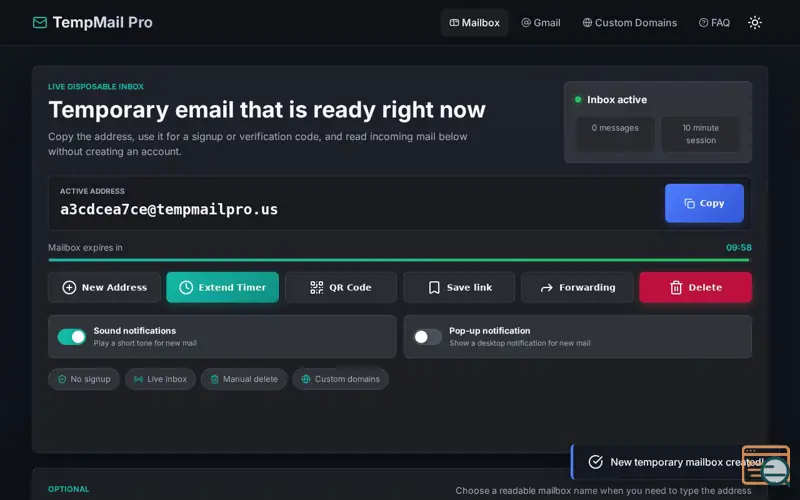Click the arrow icon in Forwarding button
Viewport: 800px width, 500px height.
point(546,288)
